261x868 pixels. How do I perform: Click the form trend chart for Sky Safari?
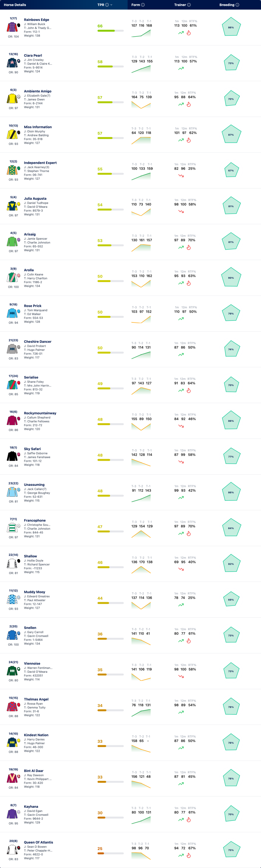(x=141, y=462)
